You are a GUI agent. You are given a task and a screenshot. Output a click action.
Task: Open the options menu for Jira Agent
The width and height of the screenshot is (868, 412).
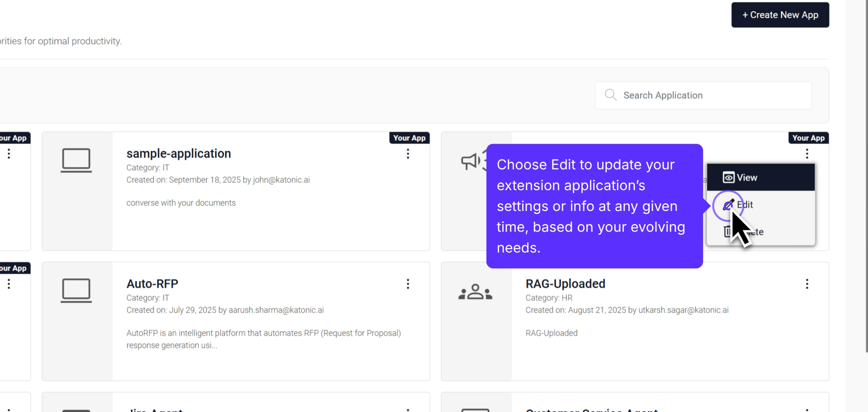408,409
